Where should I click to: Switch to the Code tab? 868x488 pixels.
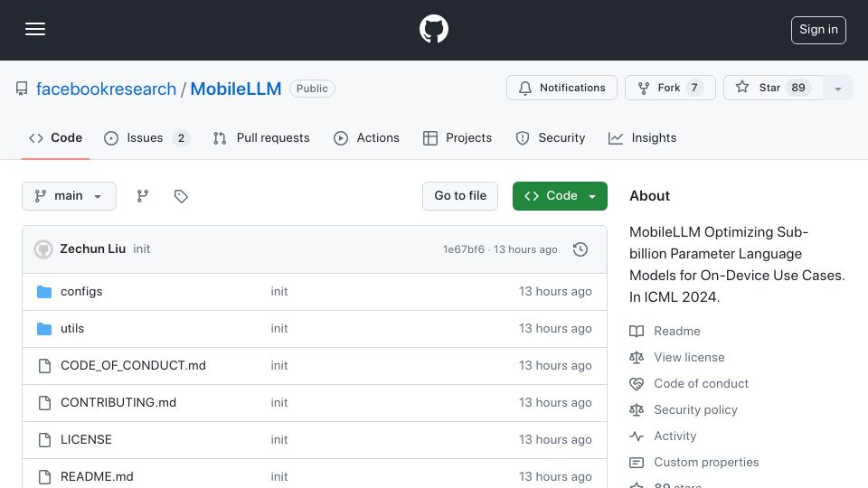[x=56, y=137]
